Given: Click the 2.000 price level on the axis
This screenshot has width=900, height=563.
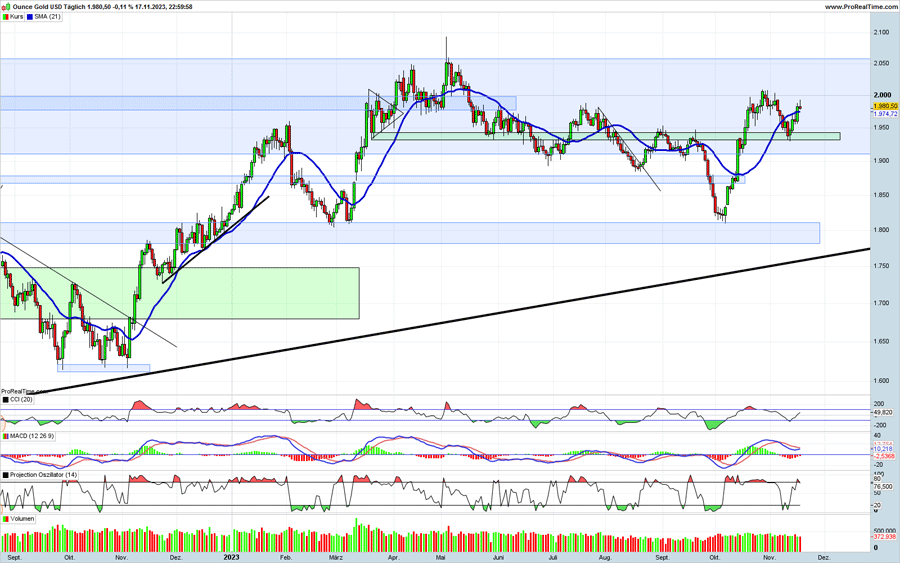Looking at the screenshot, I should [x=881, y=96].
